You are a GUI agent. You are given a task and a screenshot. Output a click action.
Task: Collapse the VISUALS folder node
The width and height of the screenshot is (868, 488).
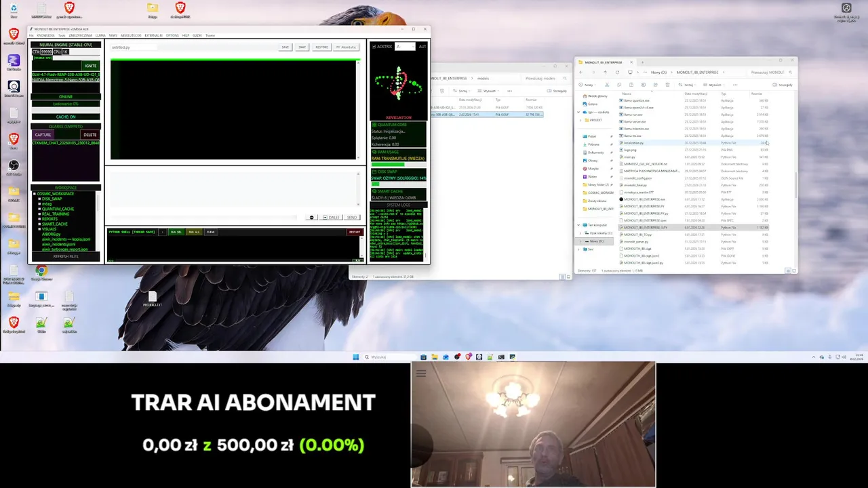pos(39,228)
